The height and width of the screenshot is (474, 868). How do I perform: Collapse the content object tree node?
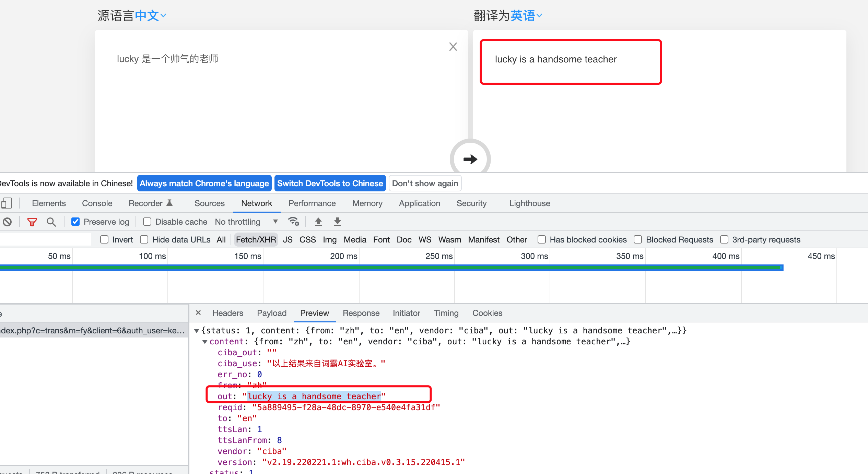click(x=205, y=342)
